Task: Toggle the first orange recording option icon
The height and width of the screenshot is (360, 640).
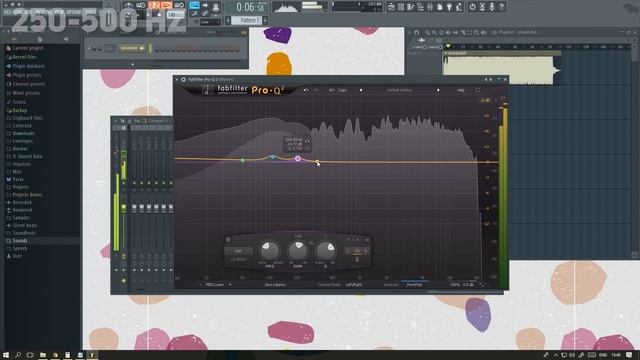Action: [x=154, y=5]
